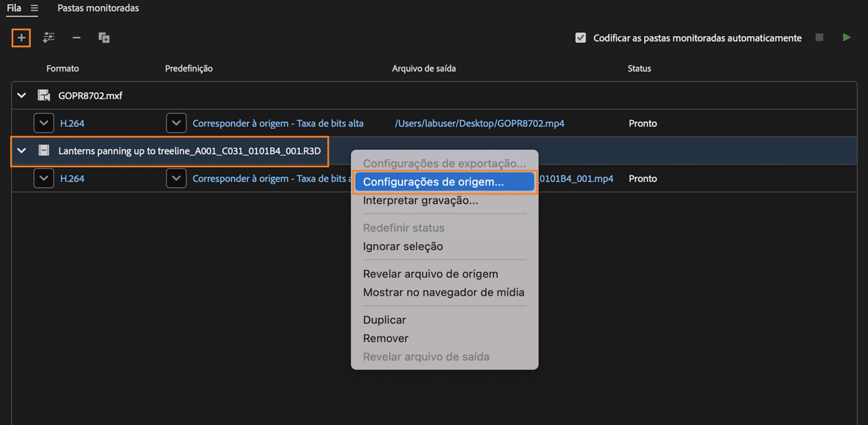This screenshot has height=425, width=868.
Task: Open output path link GOPR8702.mp4
Action: [x=479, y=123]
